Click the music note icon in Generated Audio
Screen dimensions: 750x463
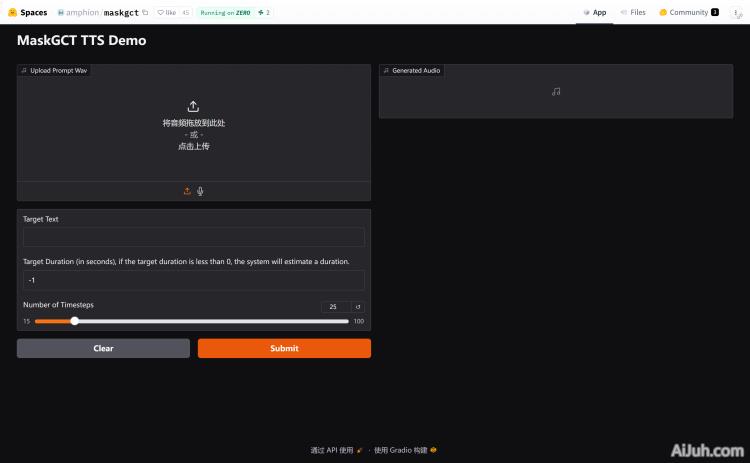[556, 92]
